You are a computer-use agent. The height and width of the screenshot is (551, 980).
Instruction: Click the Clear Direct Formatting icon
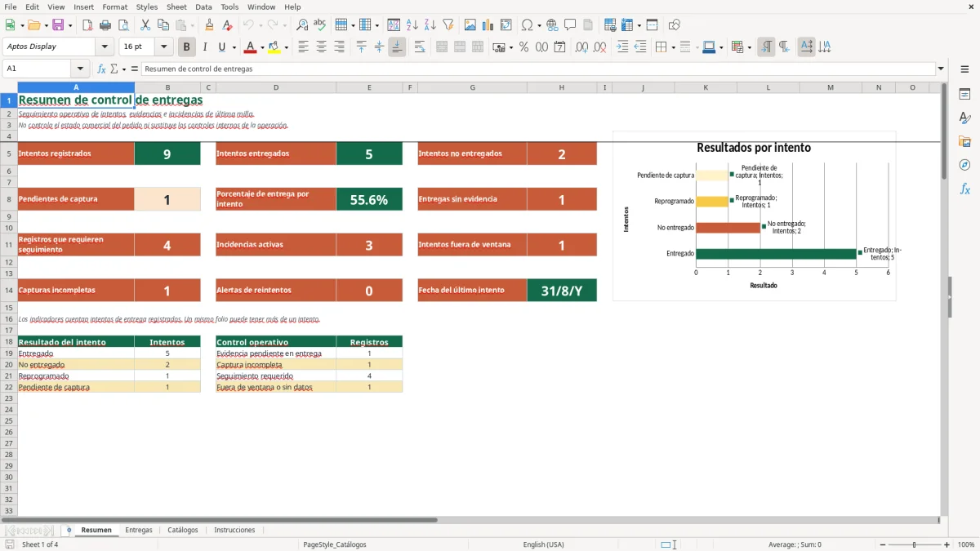pos(227,25)
